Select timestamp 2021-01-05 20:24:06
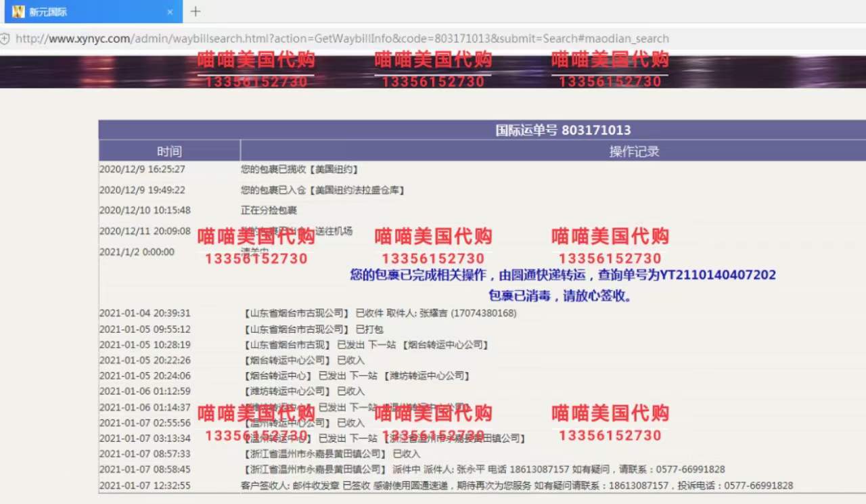866x504 pixels. (x=145, y=376)
